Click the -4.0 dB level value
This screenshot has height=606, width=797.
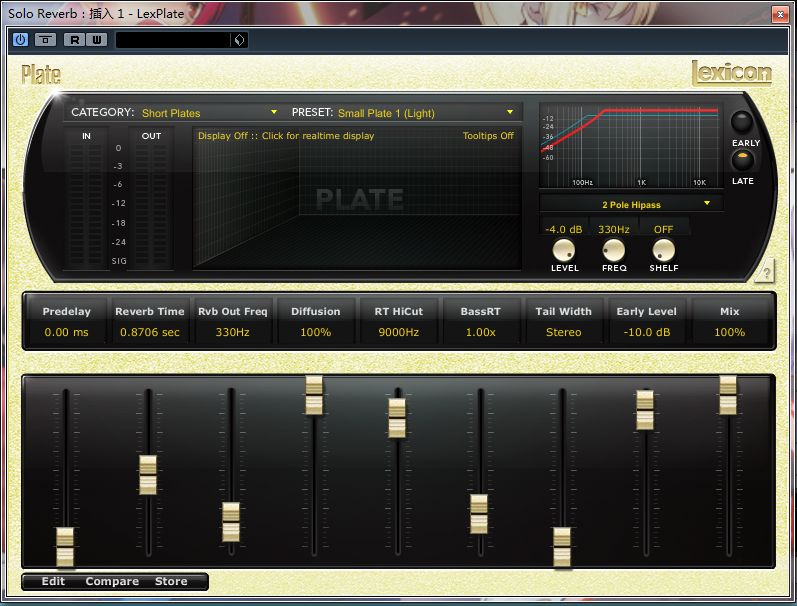click(x=564, y=229)
